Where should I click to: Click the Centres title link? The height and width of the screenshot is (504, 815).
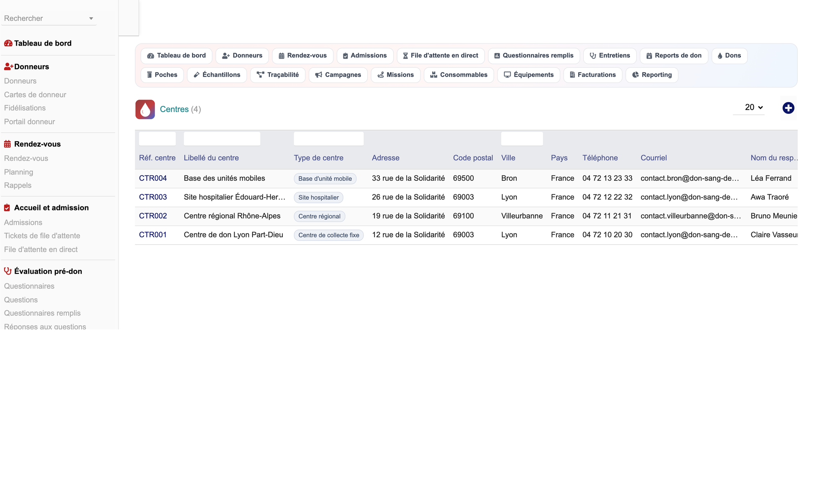coord(174,109)
